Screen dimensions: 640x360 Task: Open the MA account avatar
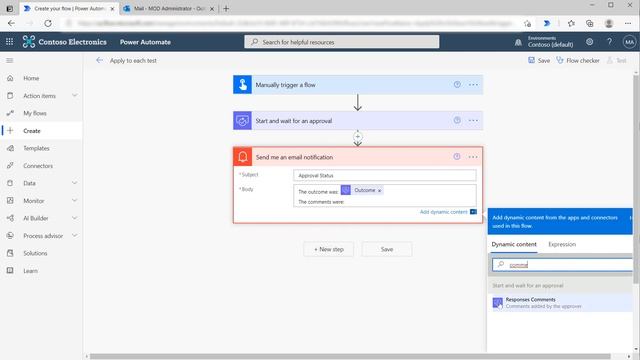(x=629, y=42)
